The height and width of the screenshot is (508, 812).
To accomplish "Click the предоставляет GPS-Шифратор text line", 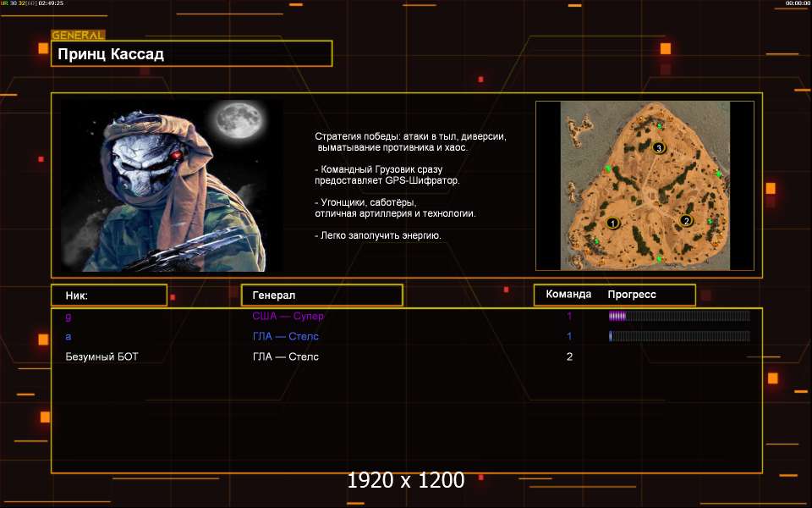I will 387,180.
